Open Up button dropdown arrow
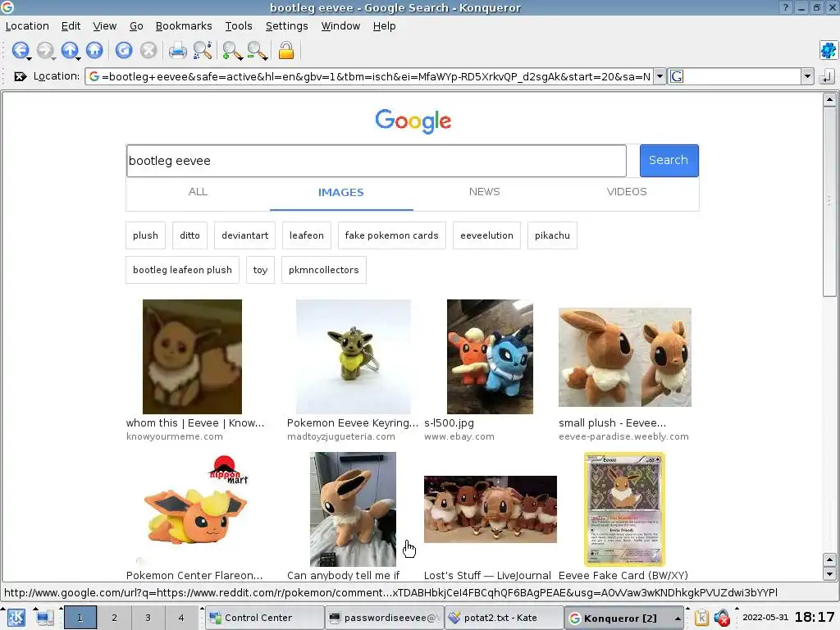Screen dimensions: 840x630 click(x=78, y=58)
